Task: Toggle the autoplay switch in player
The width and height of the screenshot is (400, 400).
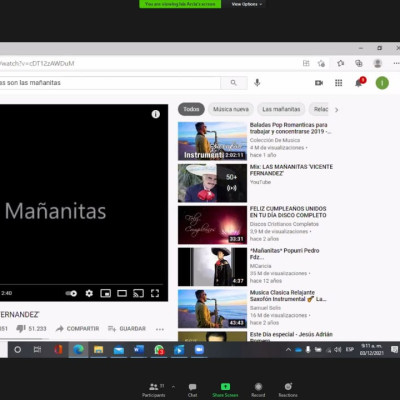Action: [x=71, y=293]
